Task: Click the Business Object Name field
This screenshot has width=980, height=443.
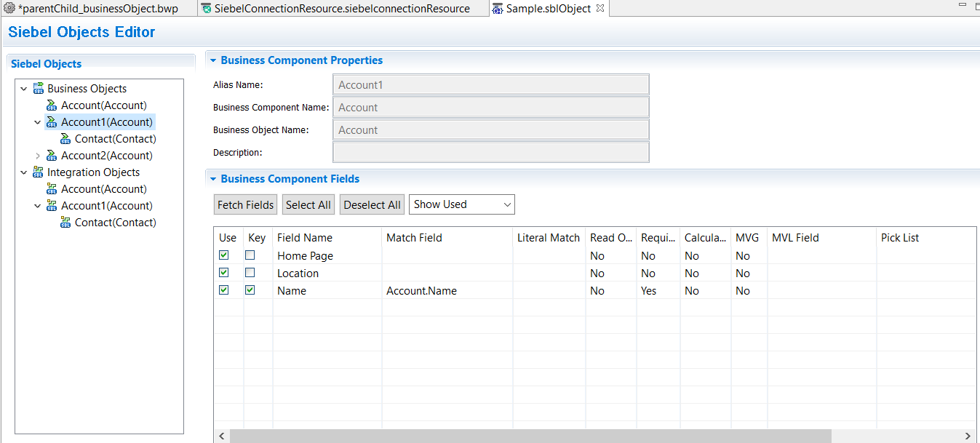Action: [x=491, y=129]
